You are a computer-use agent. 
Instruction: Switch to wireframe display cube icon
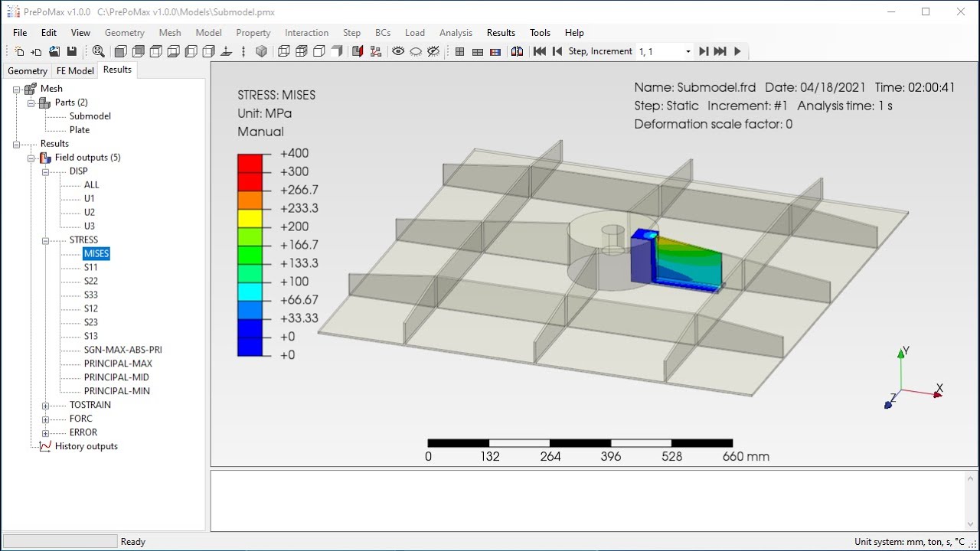[283, 51]
